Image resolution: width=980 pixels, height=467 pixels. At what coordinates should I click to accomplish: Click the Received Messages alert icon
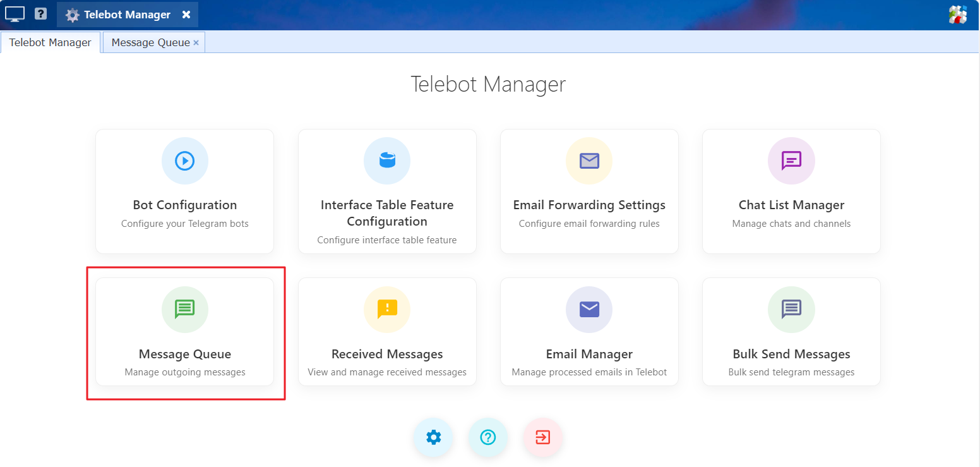tap(387, 309)
